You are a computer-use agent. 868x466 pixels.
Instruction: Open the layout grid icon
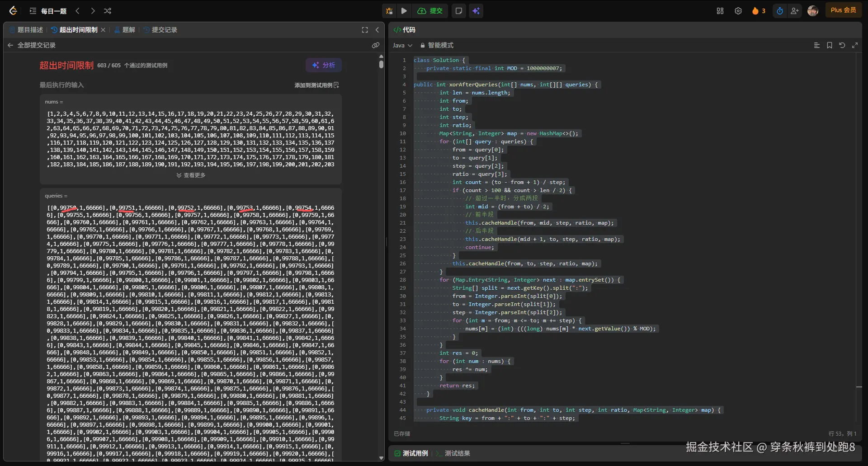point(720,11)
